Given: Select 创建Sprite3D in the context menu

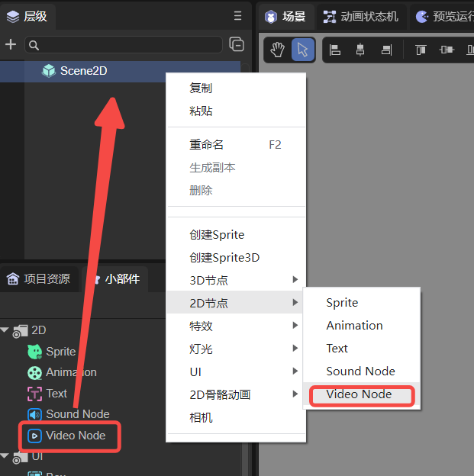Looking at the screenshot, I should [x=224, y=257].
